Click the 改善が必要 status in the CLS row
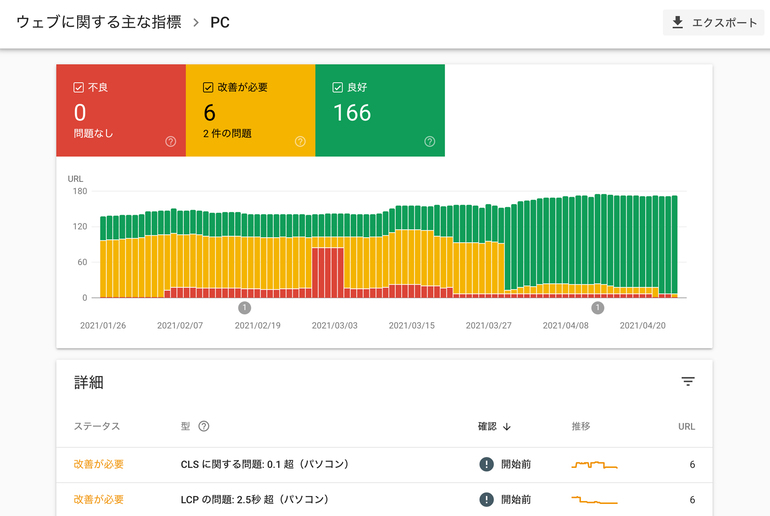Screen dimensions: 770x516 coord(99,464)
